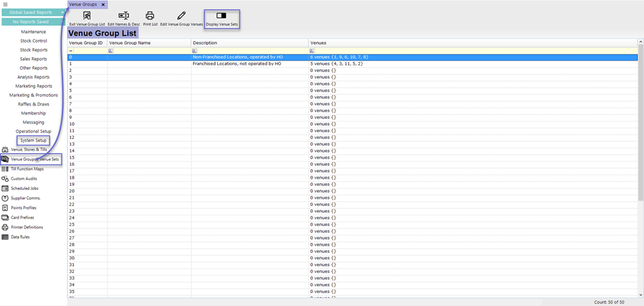
Task: Select the Franchised Locations row
Action: point(237,64)
